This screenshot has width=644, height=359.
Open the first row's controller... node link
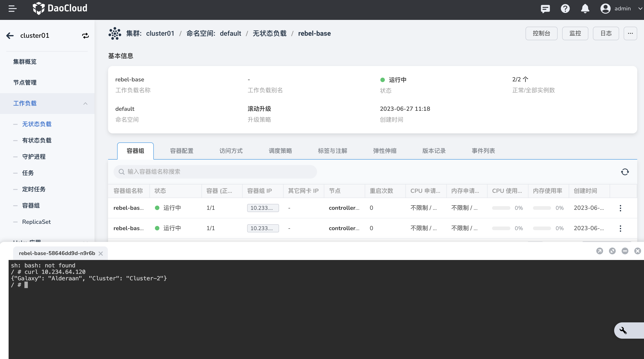[344, 208]
